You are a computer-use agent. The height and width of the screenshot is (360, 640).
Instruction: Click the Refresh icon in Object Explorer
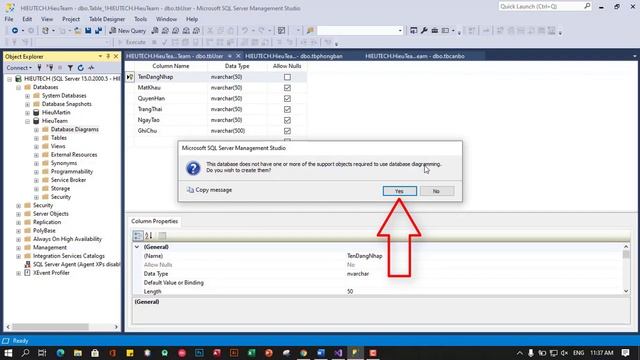click(x=80, y=68)
